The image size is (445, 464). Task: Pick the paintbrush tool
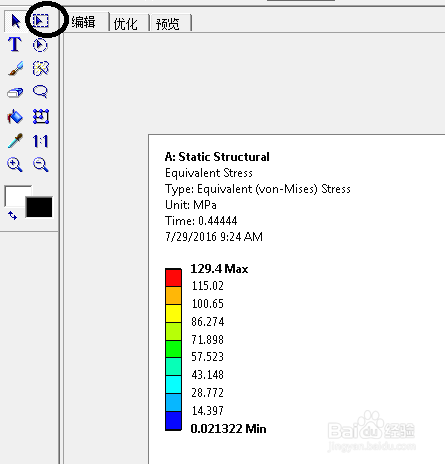pos(15,68)
